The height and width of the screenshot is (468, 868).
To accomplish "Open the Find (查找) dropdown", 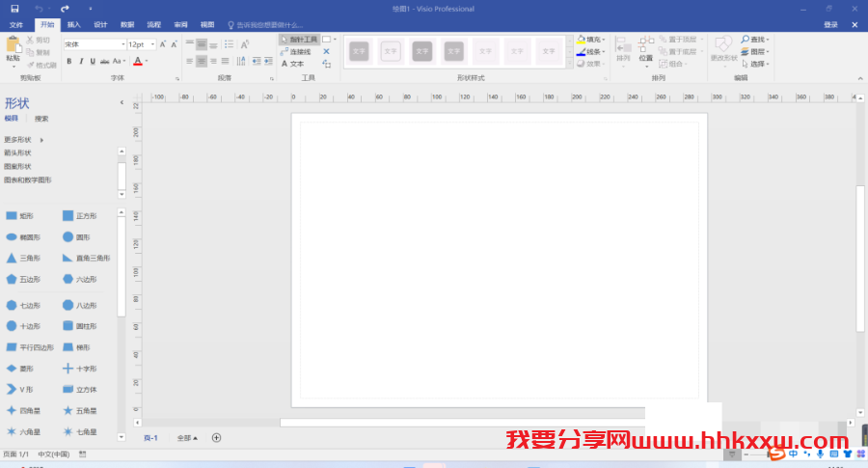I will click(x=755, y=40).
